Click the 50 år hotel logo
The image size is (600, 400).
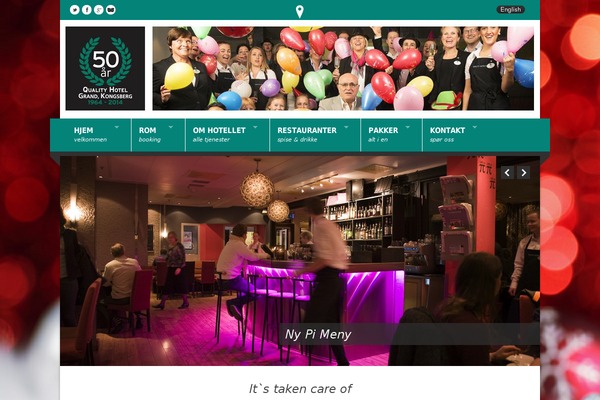(105, 69)
